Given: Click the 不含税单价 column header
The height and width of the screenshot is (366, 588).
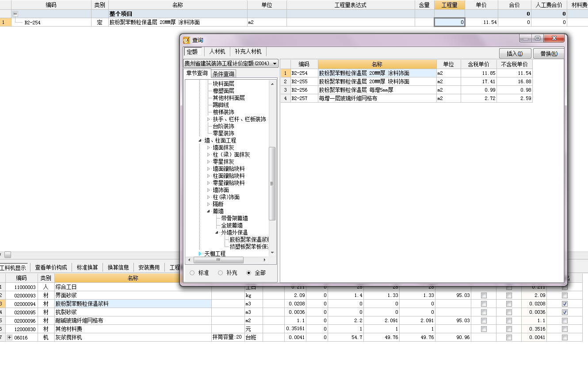Looking at the screenshot, I should [x=515, y=65].
